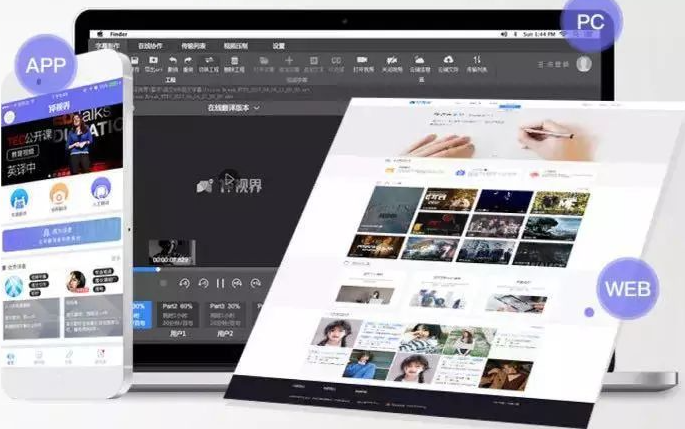The width and height of the screenshot is (685, 429).
Task: Tap the profile avatar in phone app header
Action: 9,117
